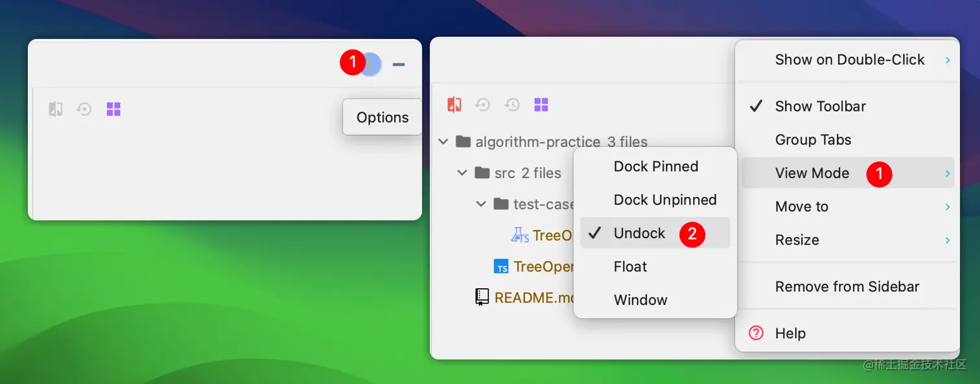980x384 pixels.
Task: Click the red question mark Help icon
Action: coord(756,333)
